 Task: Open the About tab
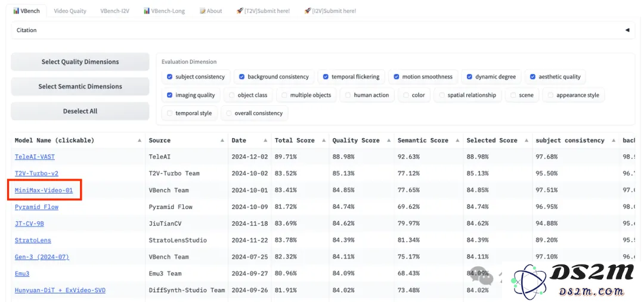(210, 11)
